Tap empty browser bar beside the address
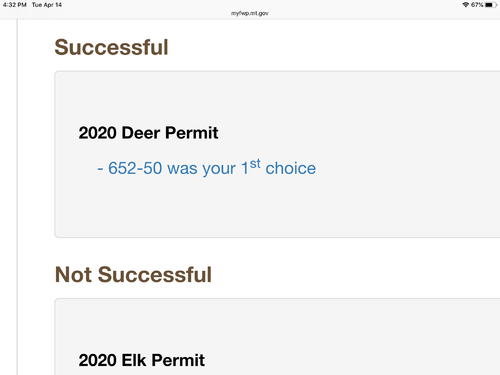Viewport: 500px width, 375px height. [367, 13]
